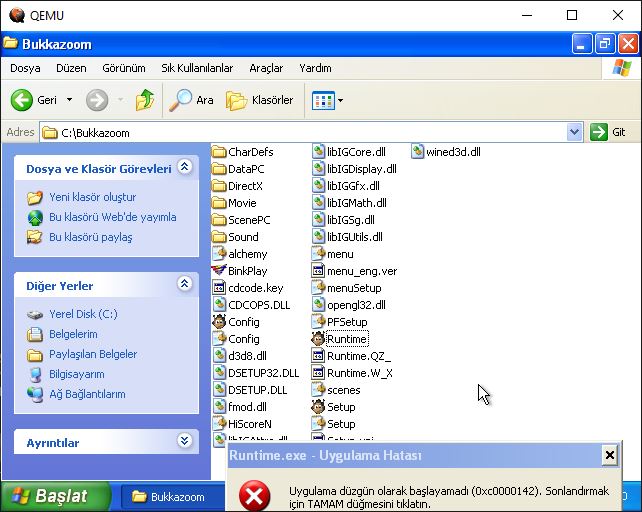Viewport: 642px width, 512px height.
Task: Open the Araçlar menu
Action: pos(266,68)
